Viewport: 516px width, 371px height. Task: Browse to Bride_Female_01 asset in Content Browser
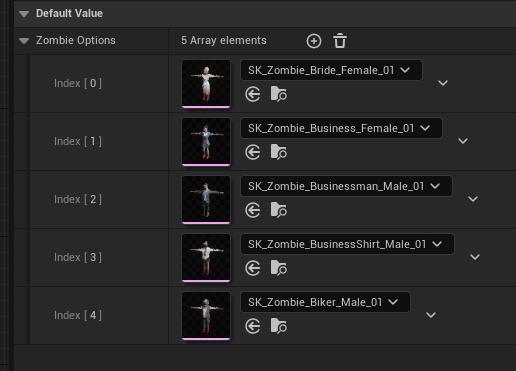279,94
